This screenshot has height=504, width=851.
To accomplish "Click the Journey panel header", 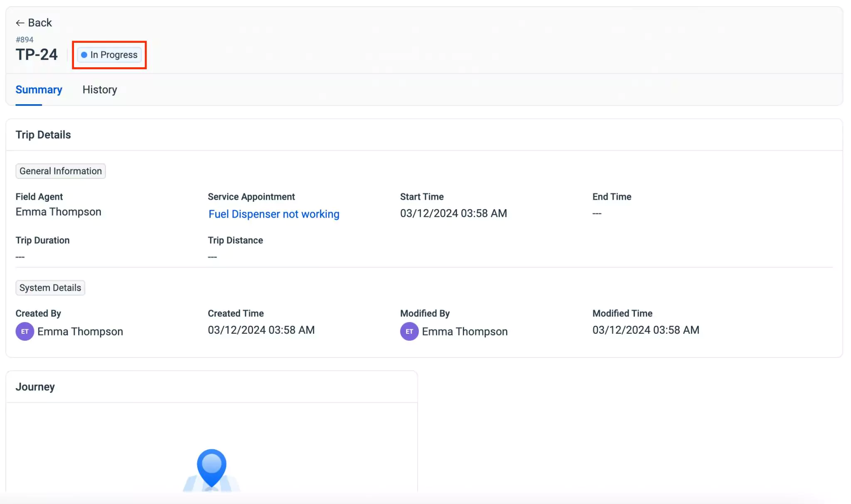I will point(35,387).
